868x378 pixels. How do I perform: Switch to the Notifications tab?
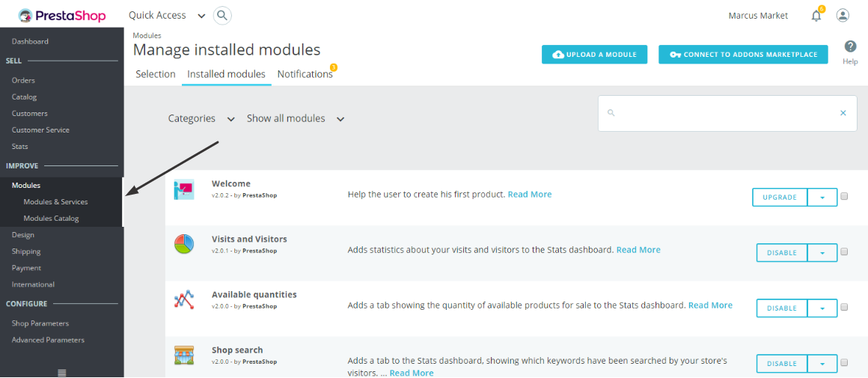(x=305, y=74)
